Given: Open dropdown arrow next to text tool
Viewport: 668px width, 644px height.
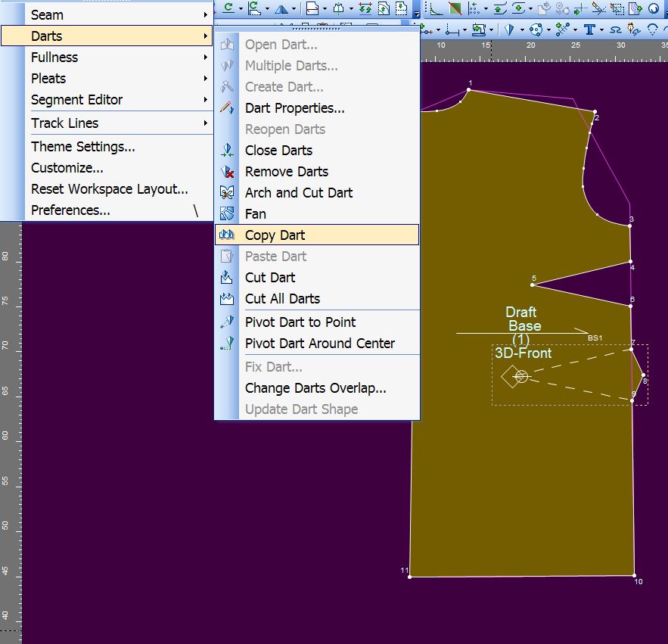Looking at the screenshot, I should click(x=601, y=30).
